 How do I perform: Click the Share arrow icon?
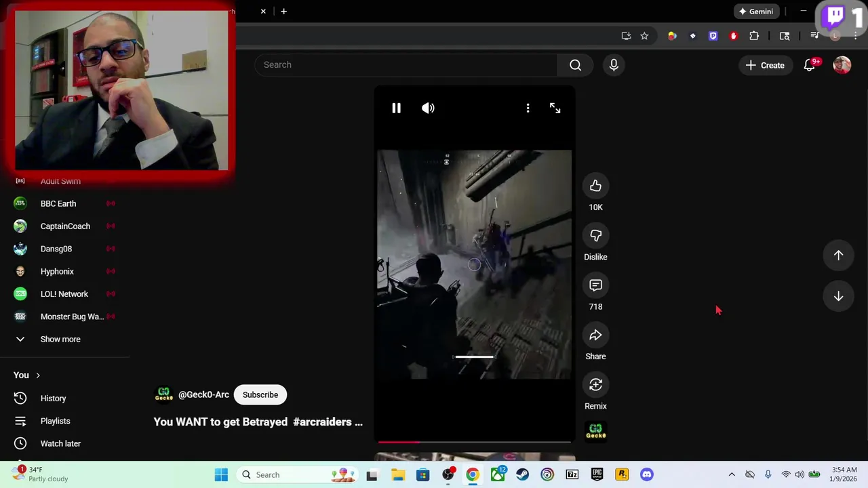point(595,335)
